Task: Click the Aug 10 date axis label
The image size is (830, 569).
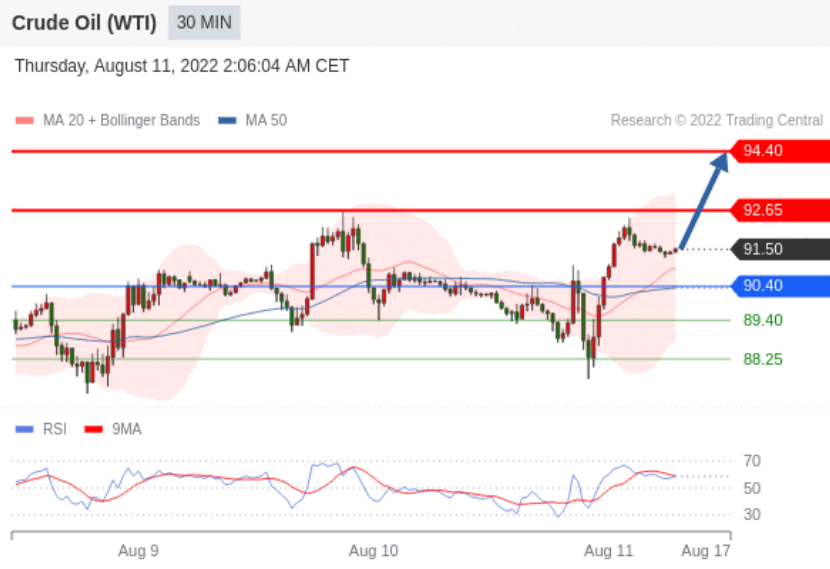Action: click(373, 551)
